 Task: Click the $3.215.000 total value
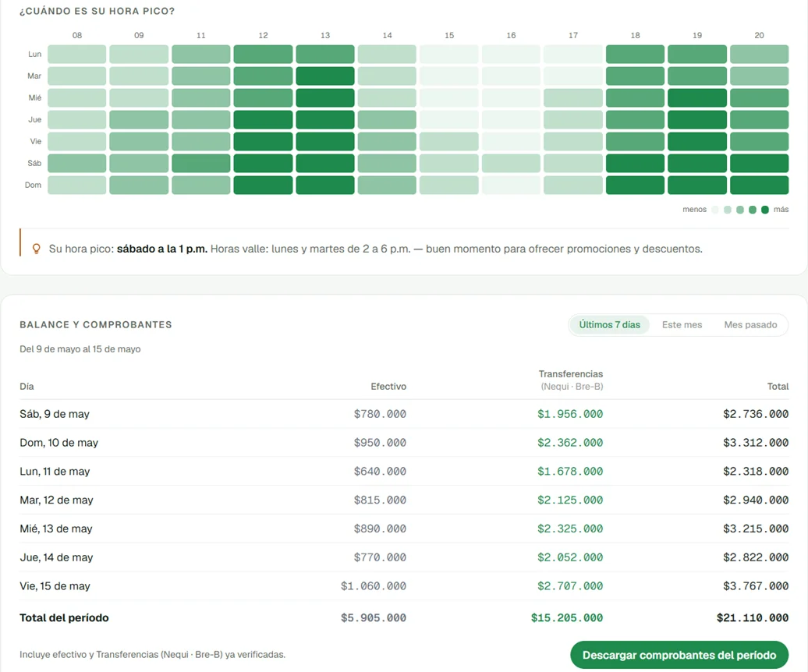tap(756, 529)
